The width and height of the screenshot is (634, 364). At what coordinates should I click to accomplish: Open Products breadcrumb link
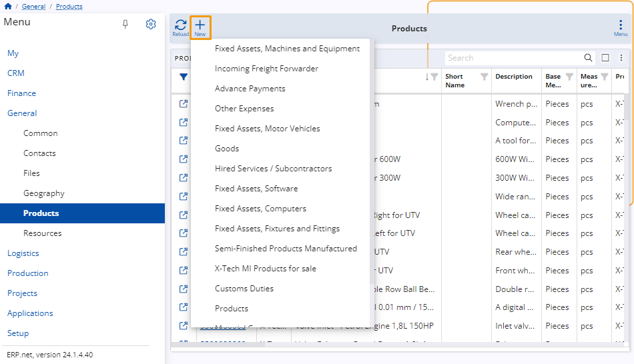click(69, 7)
